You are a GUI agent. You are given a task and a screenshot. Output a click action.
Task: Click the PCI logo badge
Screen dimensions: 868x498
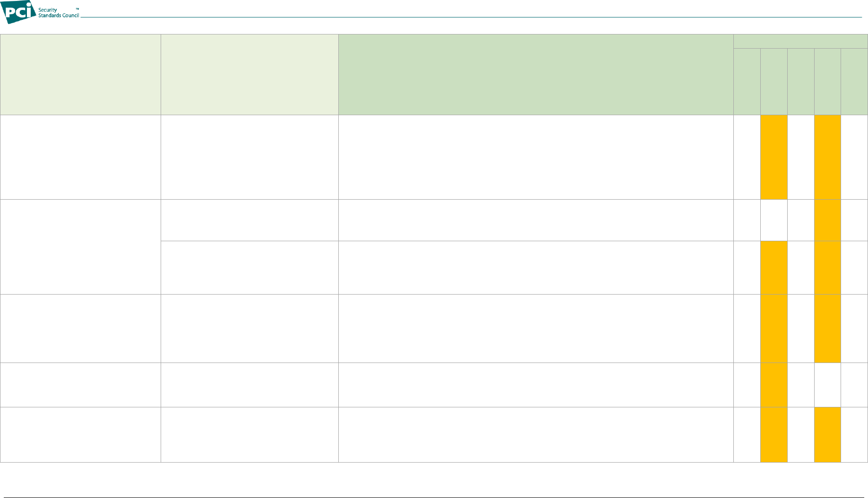[19, 12]
